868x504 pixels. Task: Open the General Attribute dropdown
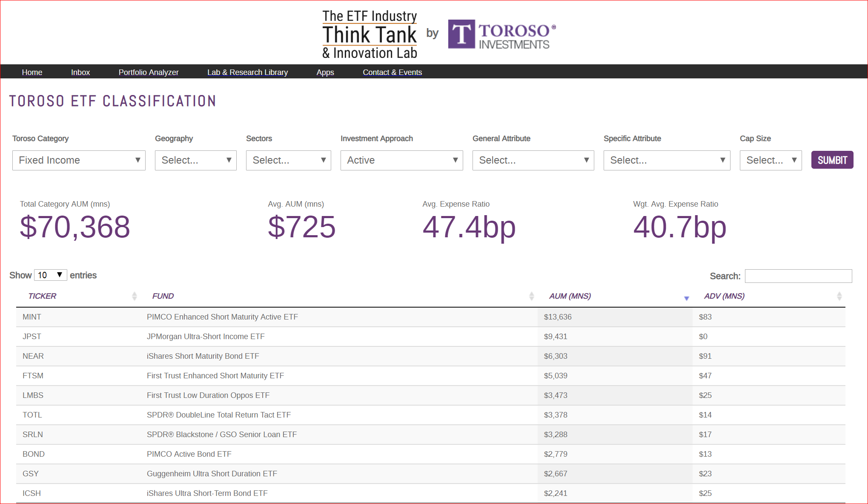(533, 160)
